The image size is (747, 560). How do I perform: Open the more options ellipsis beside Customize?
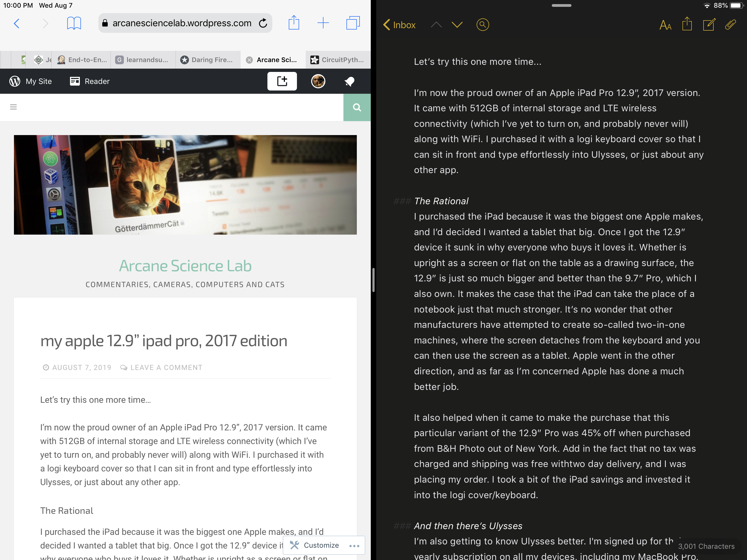coord(354,546)
